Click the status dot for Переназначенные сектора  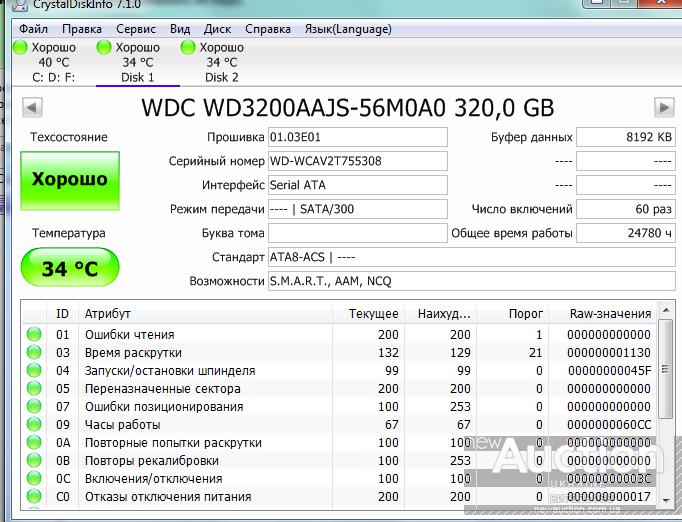pyautogui.click(x=34, y=388)
